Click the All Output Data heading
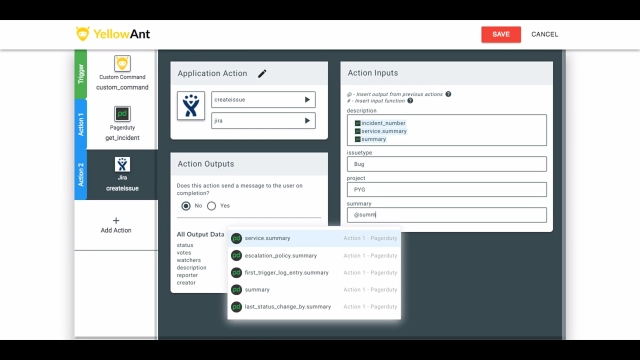This screenshot has width=640, height=360. [x=200, y=234]
